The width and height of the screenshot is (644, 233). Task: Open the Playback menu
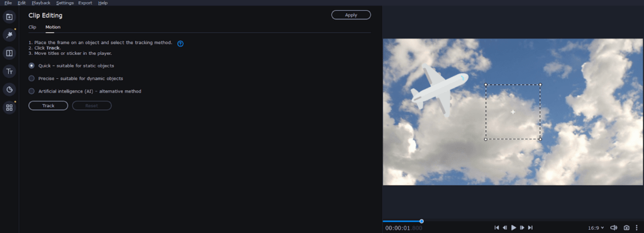coord(41,3)
